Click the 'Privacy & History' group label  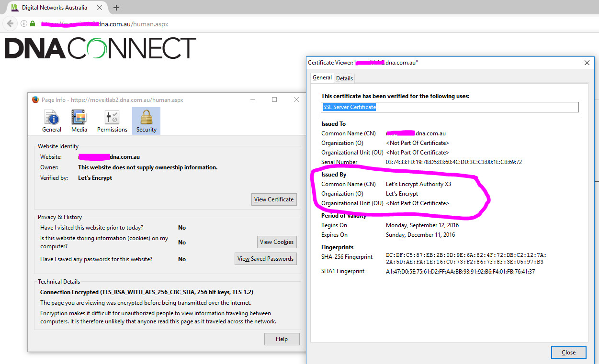click(x=60, y=217)
